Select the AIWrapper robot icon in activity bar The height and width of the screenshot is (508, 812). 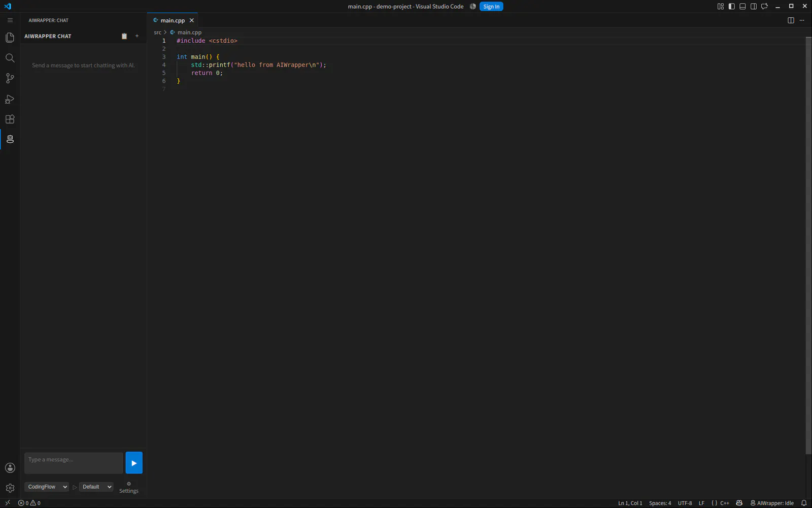[x=10, y=139]
